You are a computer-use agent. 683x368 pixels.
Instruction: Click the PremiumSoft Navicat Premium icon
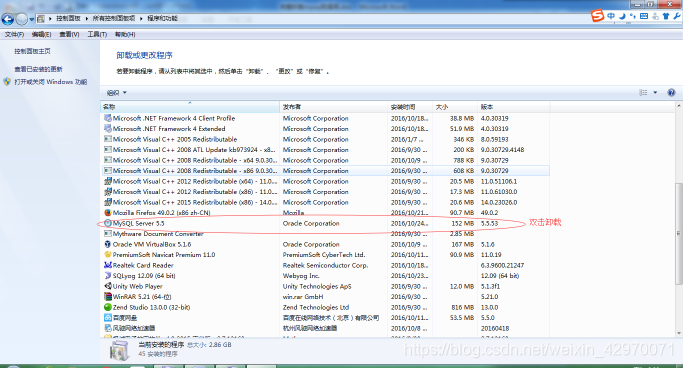108,255
